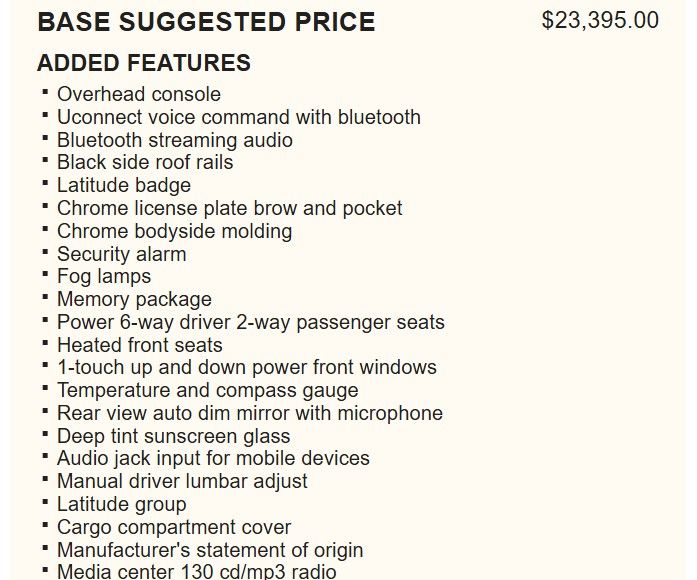Click Power 6-way driver seats line

pyautogui.click(x=251, y=322)
